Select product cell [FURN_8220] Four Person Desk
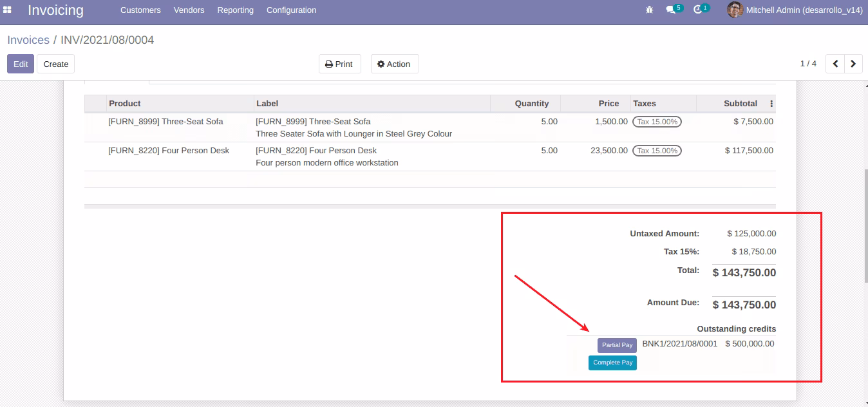Screen dimensions: 868x407 click(x=169, y=150)
